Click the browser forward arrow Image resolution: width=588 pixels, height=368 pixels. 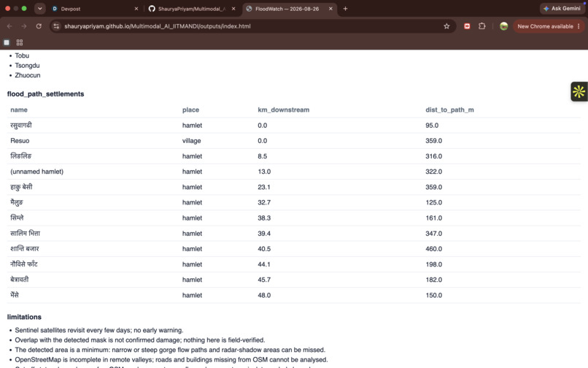point(24,26)
